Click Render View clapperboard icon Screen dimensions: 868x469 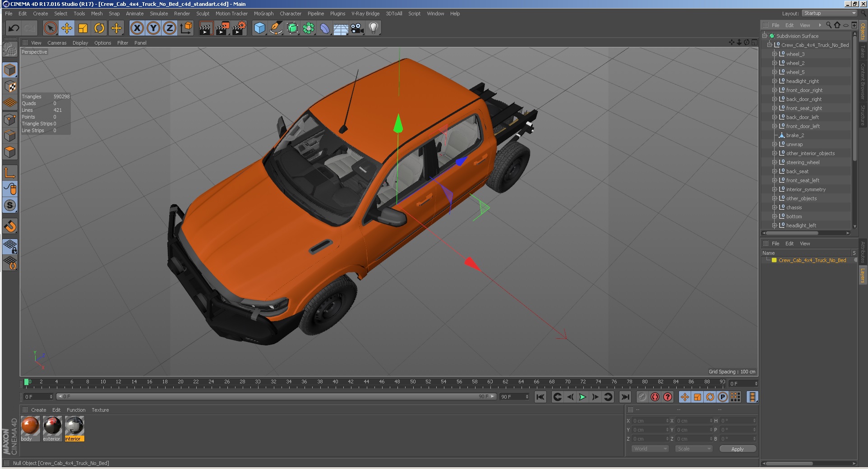(x=206, y=28)
